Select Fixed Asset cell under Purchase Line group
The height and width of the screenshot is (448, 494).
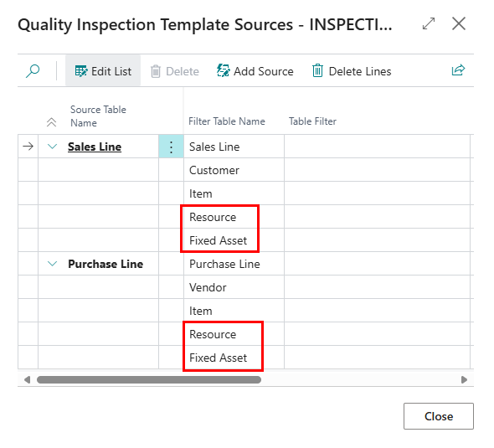pos(234,358)
